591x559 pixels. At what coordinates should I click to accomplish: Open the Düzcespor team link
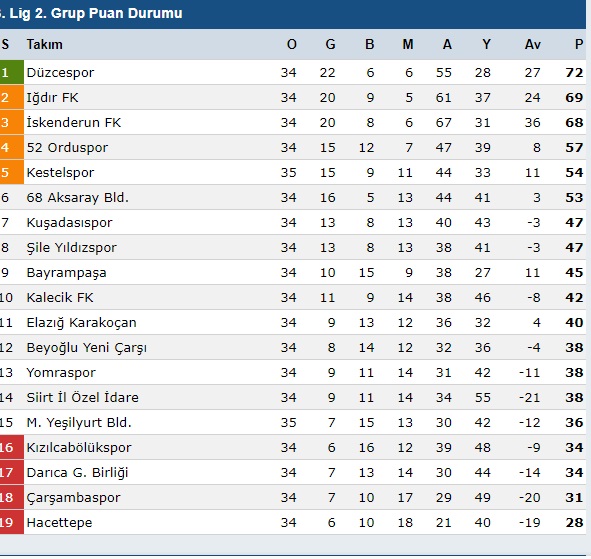(60, 72)
